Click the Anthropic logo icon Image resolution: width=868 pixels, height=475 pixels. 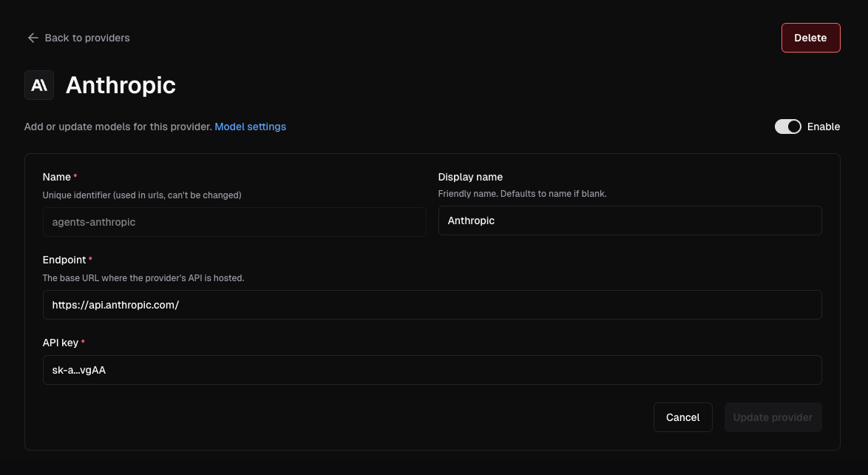(38, 85)
